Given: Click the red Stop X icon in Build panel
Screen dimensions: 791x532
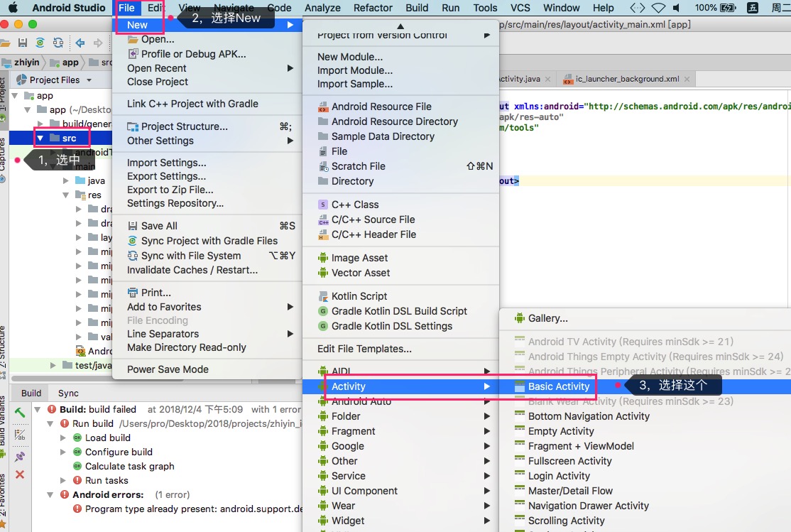Looking at the screenshot, I should tap(20, 474).
